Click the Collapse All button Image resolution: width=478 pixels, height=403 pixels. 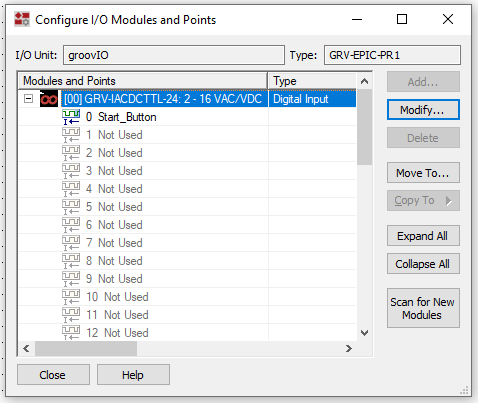pos(423,264)
